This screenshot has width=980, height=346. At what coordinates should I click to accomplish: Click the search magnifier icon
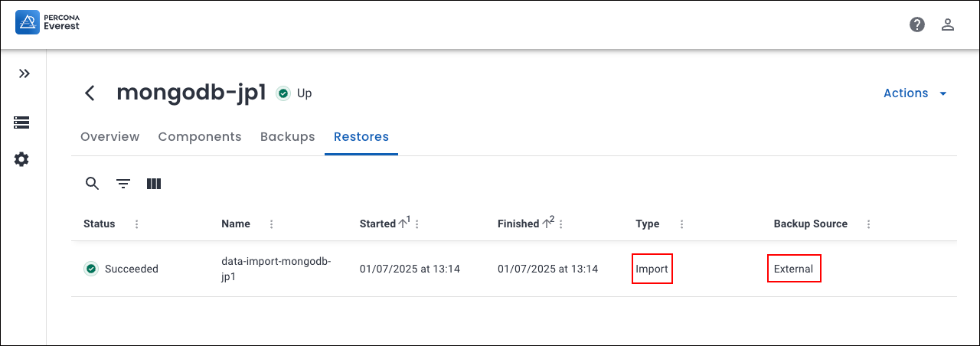(93, 184)
